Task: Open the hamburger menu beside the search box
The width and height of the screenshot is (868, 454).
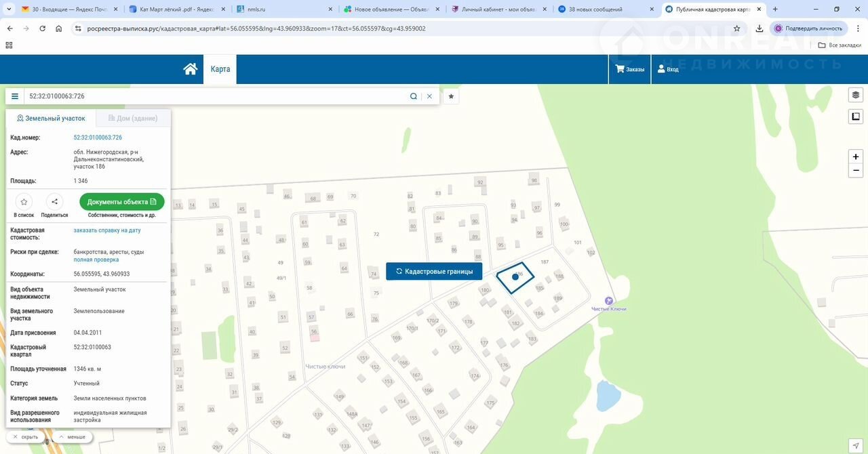Action: pos(15,96)
